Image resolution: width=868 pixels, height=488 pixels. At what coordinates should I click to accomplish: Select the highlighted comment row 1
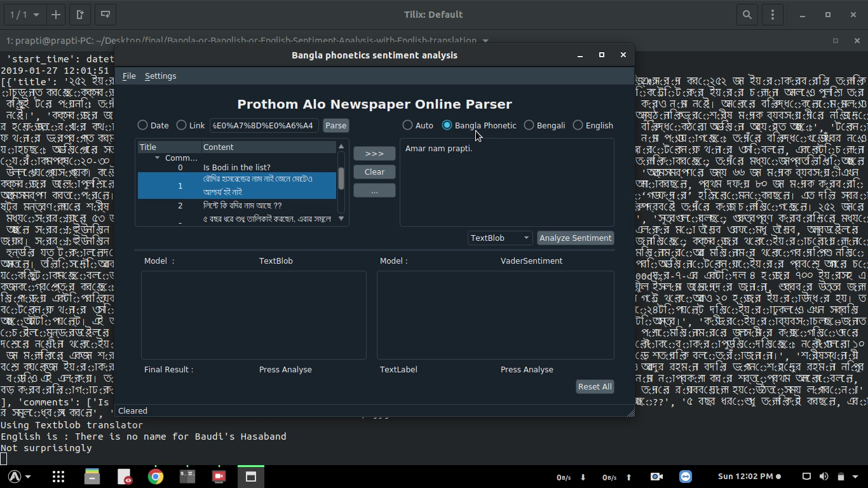(x=236, y=186)
